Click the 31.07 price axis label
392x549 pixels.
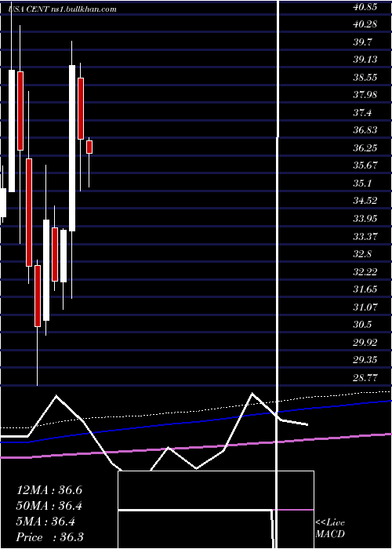(x=365, y=307)
